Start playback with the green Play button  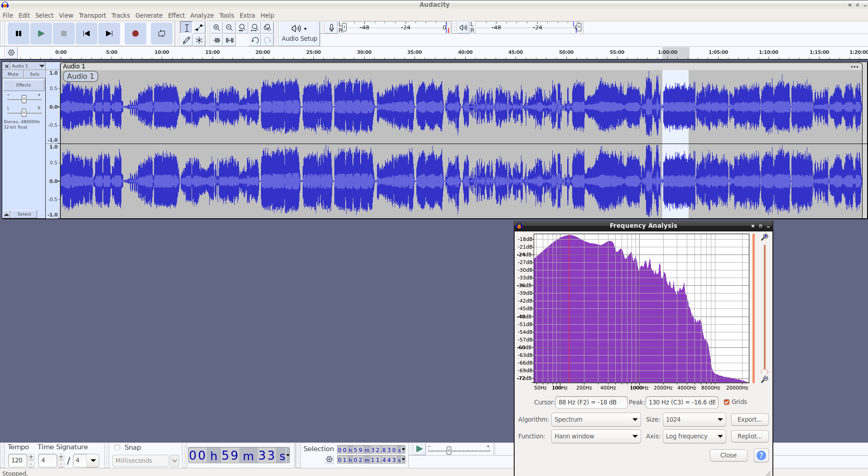click(41, 34)
